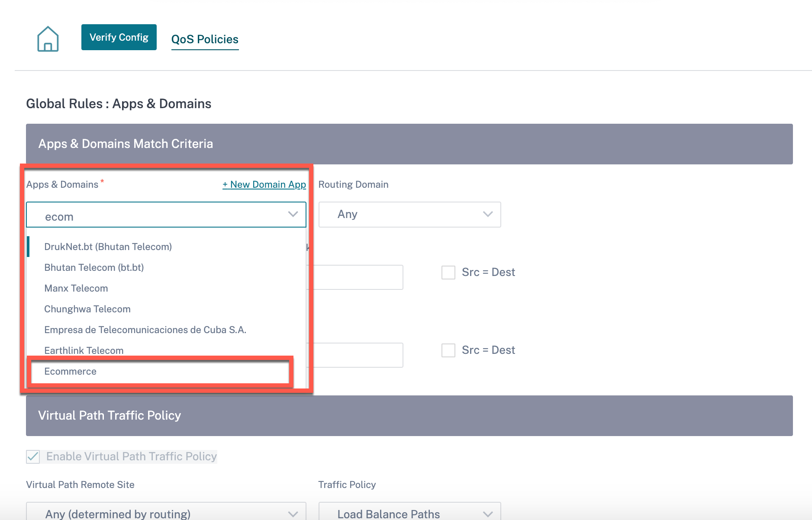
Task: Enable the upper Src = Dest checkbox
Action: pos(448,273)
